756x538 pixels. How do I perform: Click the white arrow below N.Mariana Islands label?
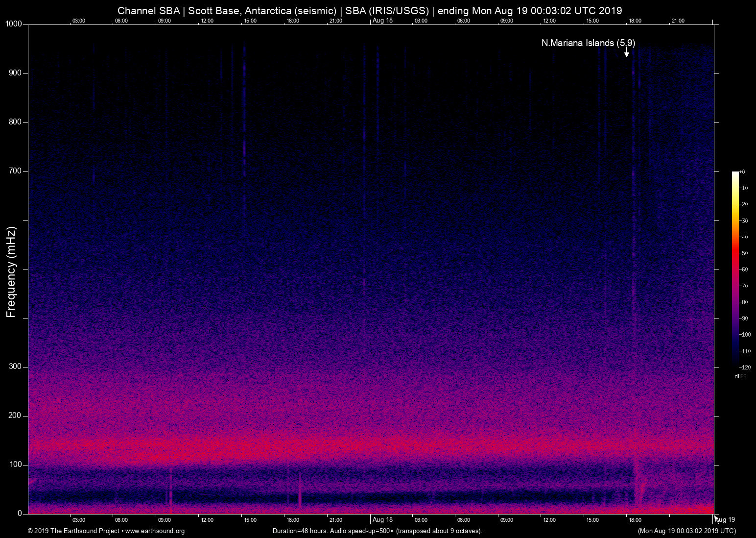tap(626, 52)
